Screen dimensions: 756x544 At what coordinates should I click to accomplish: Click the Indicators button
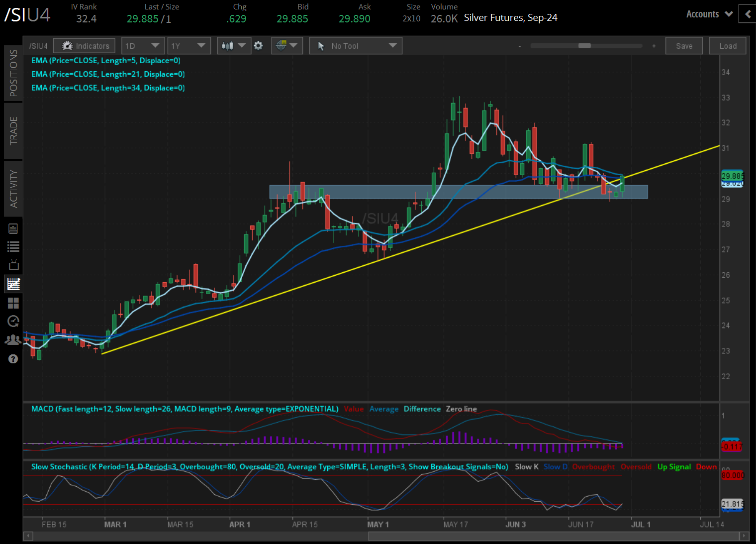[85, 46]
